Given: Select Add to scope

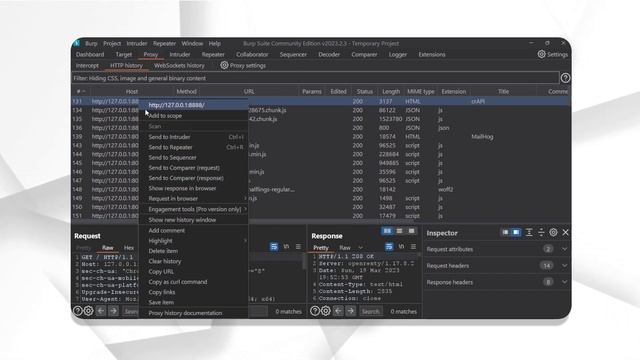Looking at the screenshot, I should (x=194, y=116).
